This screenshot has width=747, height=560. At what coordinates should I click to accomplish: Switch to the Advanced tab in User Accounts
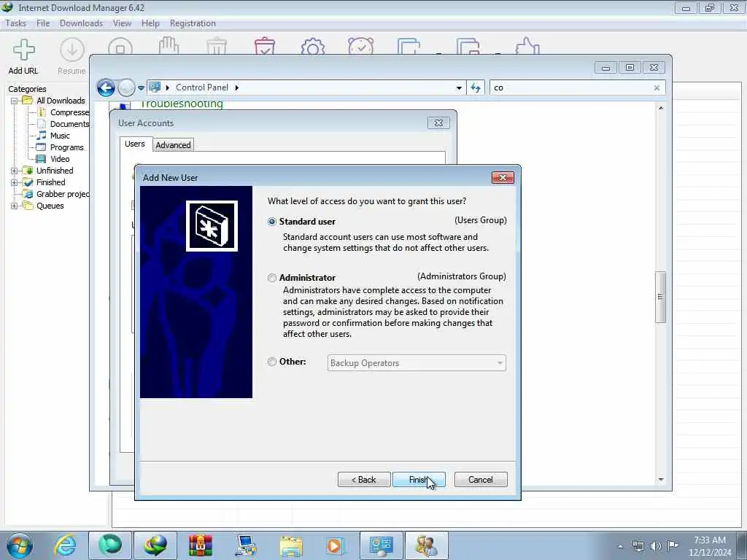(173, 145)
